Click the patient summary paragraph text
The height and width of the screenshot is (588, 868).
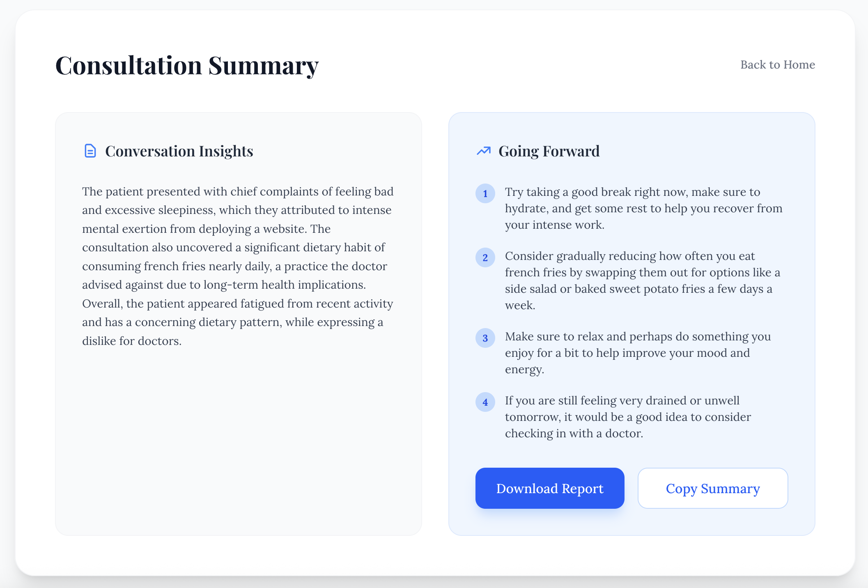pos(237,266)
